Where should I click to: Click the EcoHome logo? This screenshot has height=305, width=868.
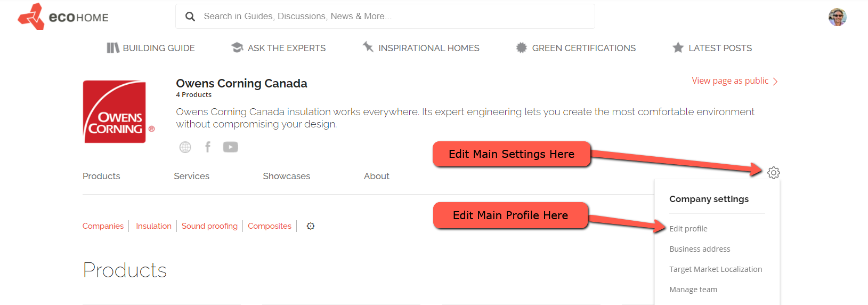pyautogui.click(x=63, y=17)
